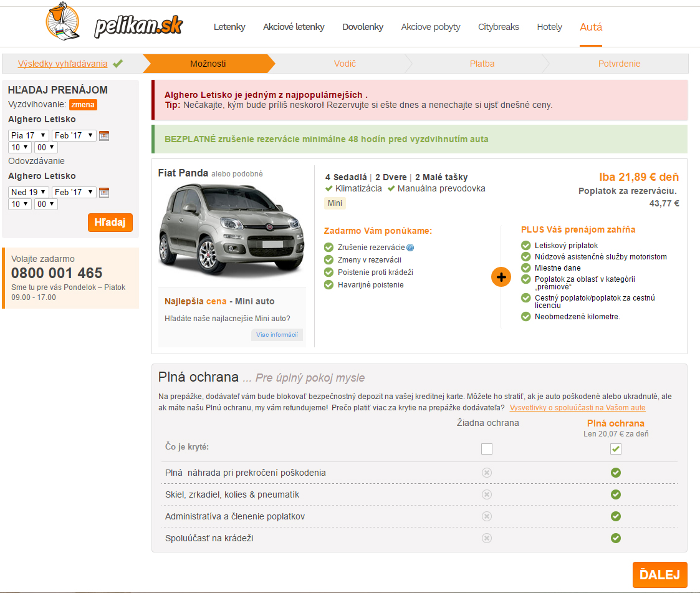Image resolution: width=700 pixels, height=593 pixels.
Task: Click the Možnosti step tab
Action: (208, 64)
